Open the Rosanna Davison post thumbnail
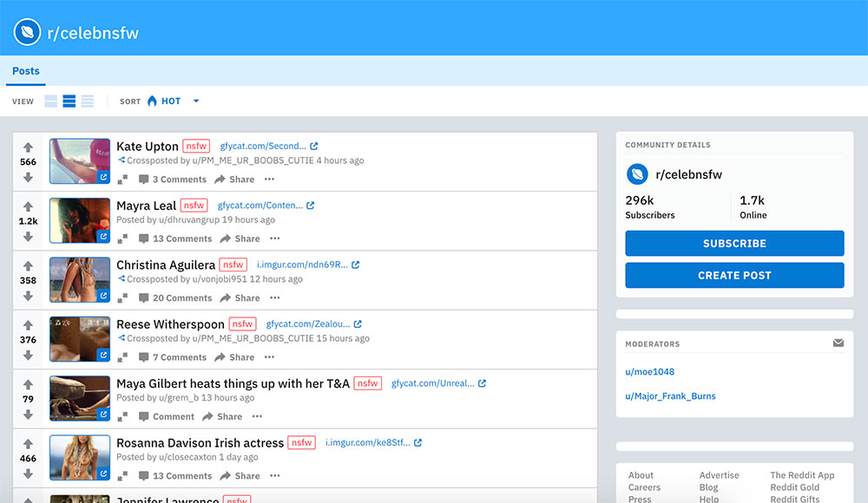The image size is (868, 503). point(80,457)
